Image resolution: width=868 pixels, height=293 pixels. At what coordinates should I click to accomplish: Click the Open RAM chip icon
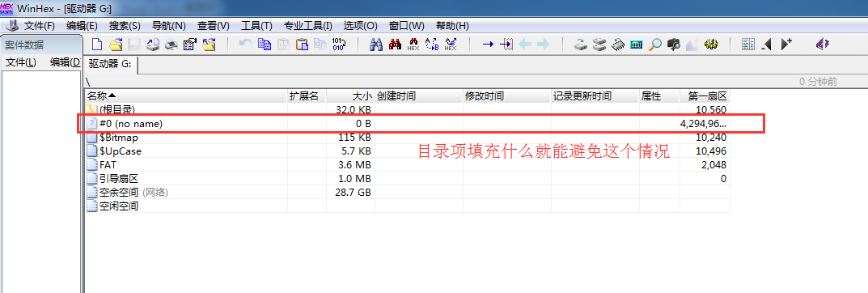[618, 45]
